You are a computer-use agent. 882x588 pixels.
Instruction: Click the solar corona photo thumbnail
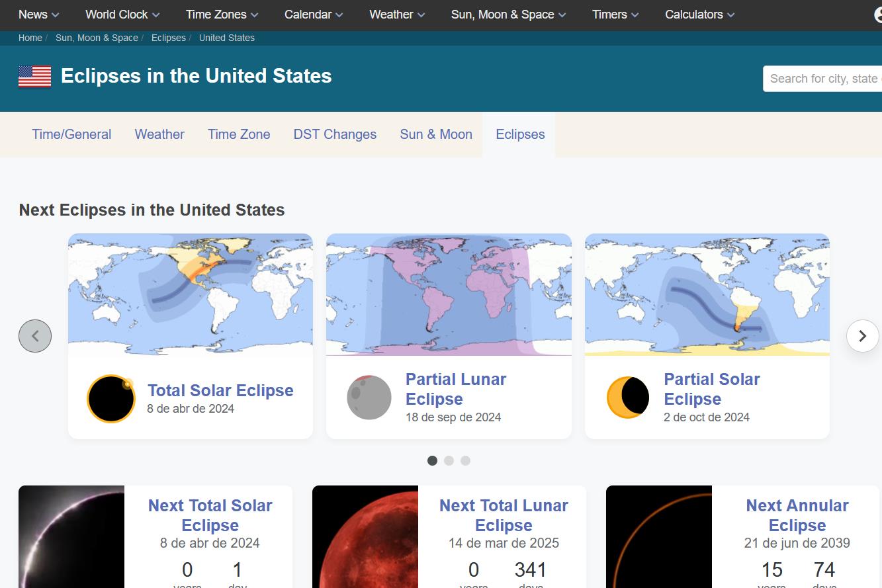tap(71, 536)
